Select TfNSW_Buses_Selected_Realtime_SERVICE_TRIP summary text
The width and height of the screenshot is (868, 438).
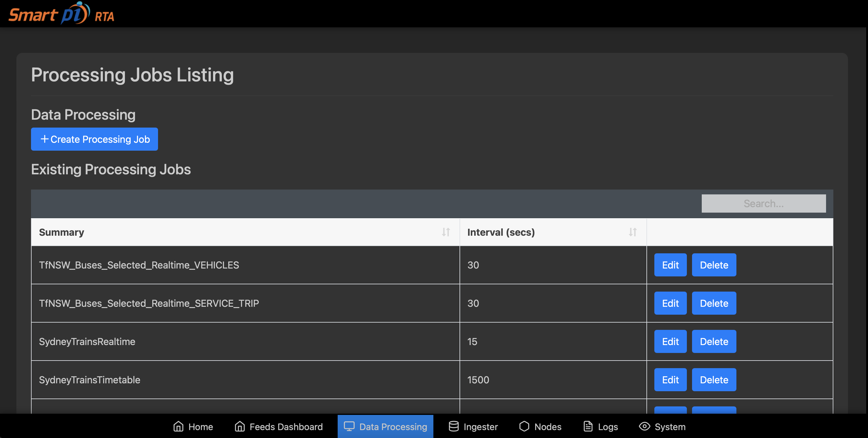(149, 303)
